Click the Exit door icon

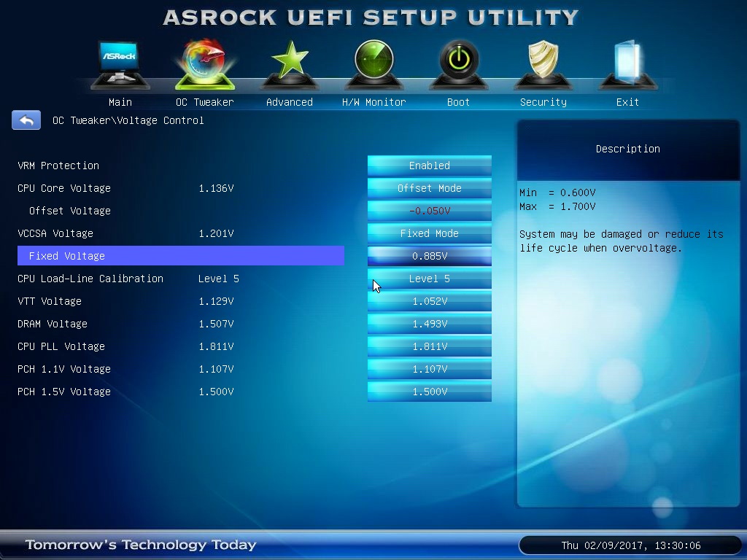pos(627,65)
